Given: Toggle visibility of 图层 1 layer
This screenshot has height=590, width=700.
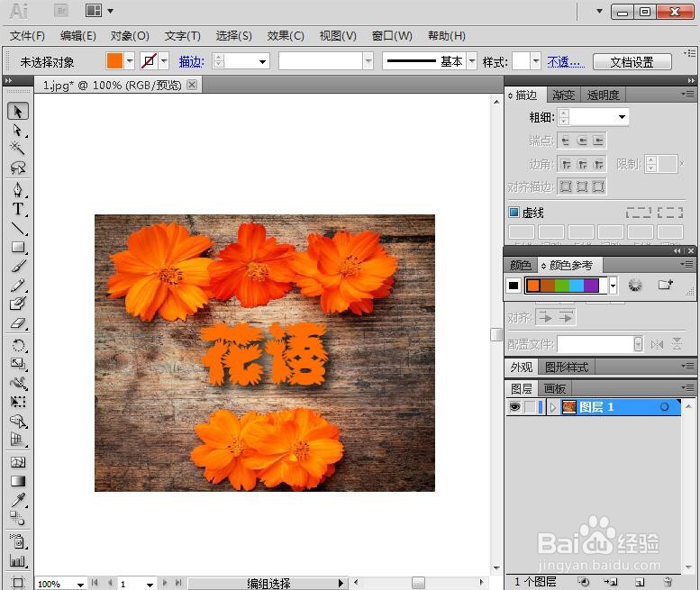Looking at the screenshot, I should pyautogui.click(x=514, y=406).
